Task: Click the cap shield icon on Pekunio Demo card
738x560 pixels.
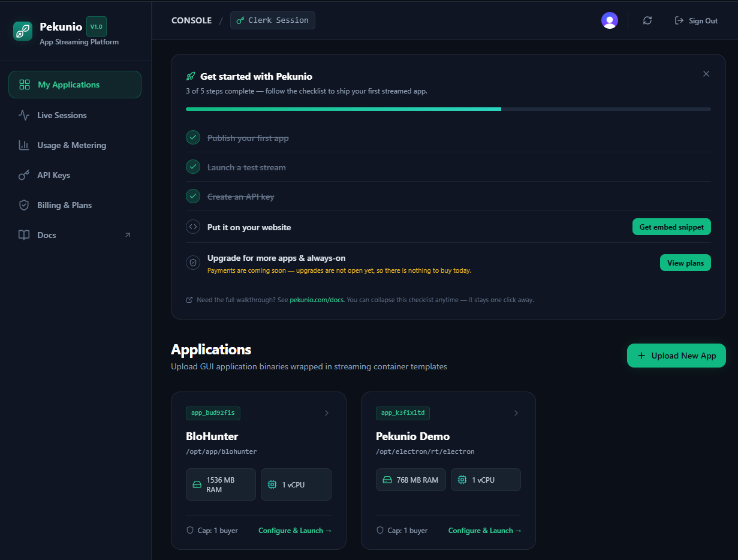Action: [x=379, y=531]
